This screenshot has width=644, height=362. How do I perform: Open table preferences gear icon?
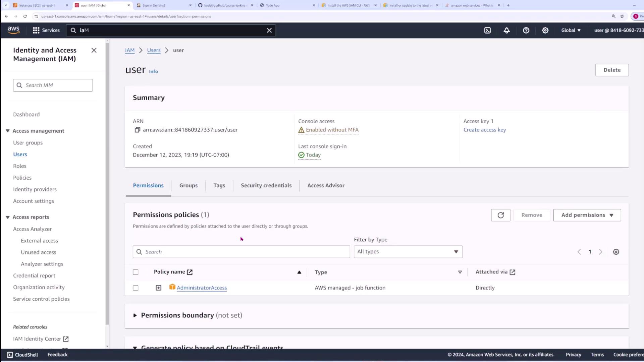pyautogui.click(x=616, y=252)
